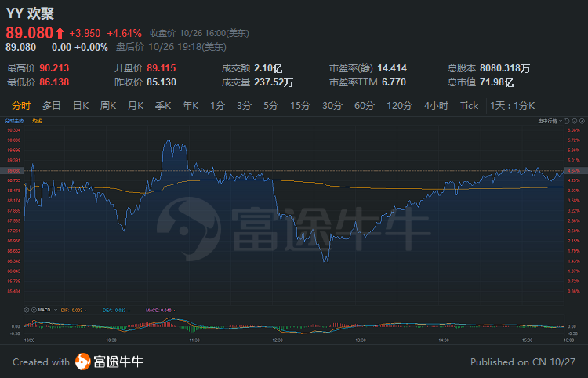This screenshot has width=588, height=378.
Task: Switch to the 周K tab
Action: (x=108, y=106)
